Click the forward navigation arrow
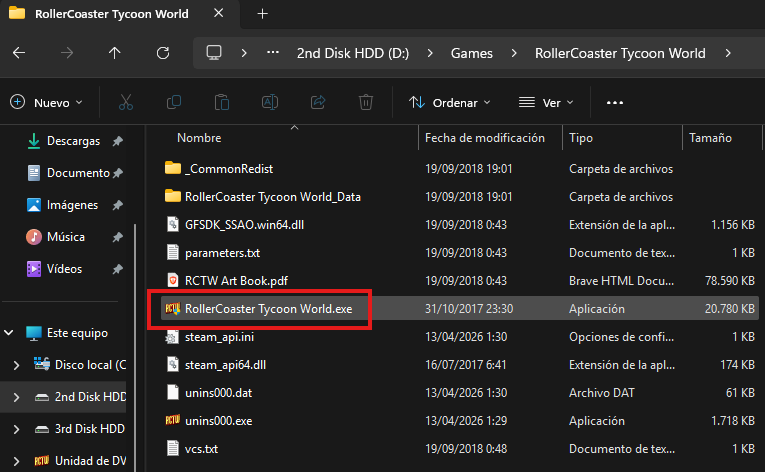The width and height of the screenshot is (765, 472). [x=67, y=53]
